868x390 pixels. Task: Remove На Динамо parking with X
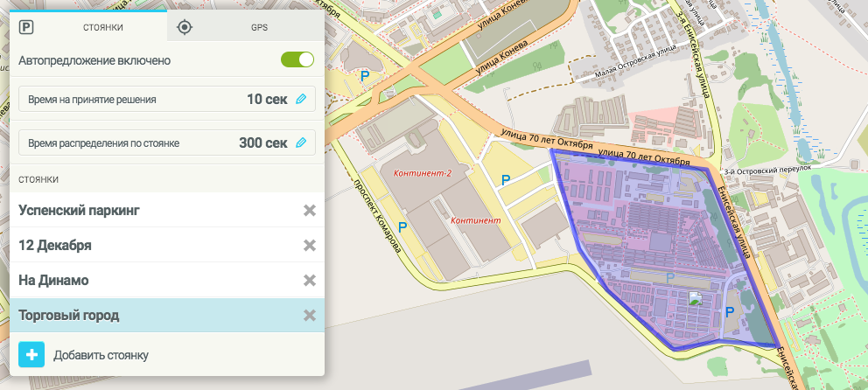point(309,281)
